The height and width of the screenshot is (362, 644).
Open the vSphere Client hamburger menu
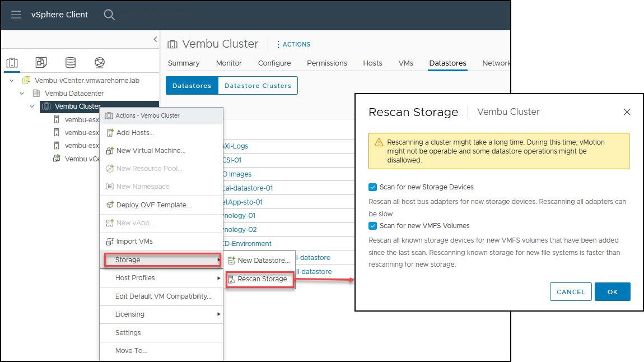point(16,15)
